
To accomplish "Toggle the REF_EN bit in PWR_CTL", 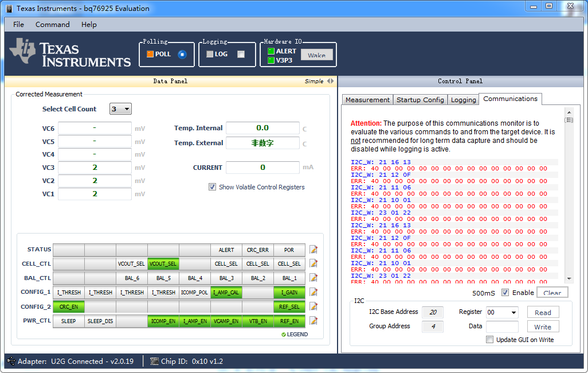I will coord(289,321).
